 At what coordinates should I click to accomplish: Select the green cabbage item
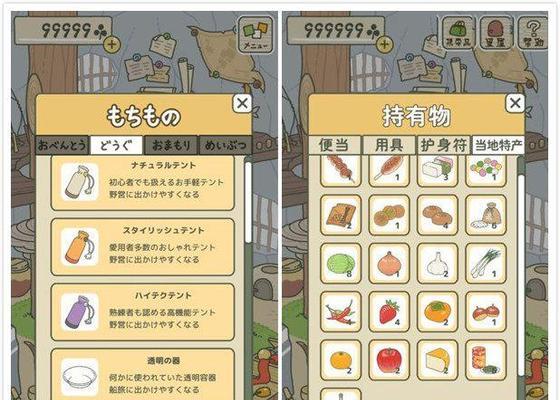tap(341, 263)
